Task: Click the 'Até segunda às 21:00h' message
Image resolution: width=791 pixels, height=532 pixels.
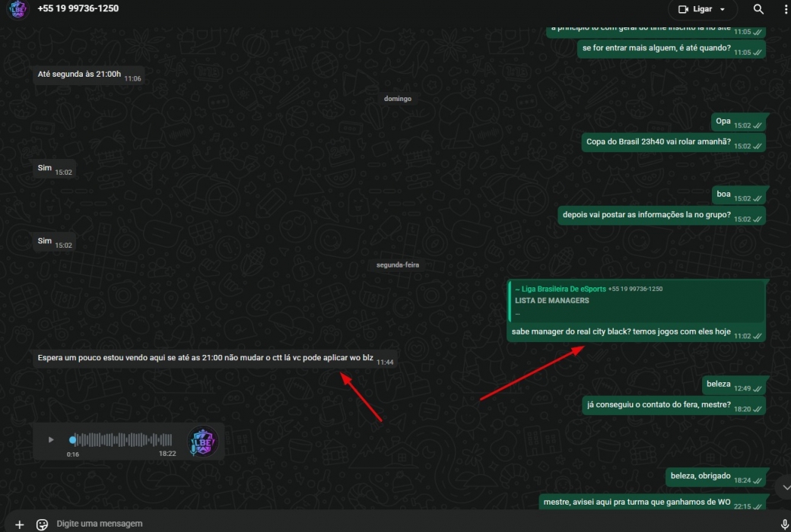Action: click(79, 75)
